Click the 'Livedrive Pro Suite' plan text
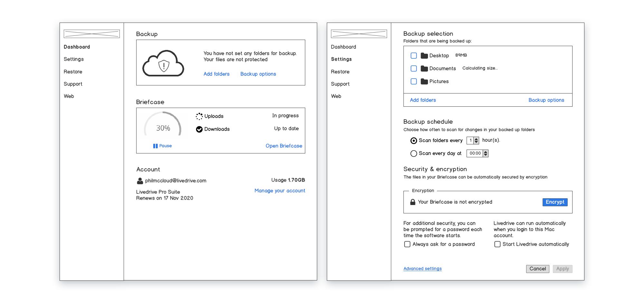The width and height of the screenshot is (644, 303). point(158,192)
